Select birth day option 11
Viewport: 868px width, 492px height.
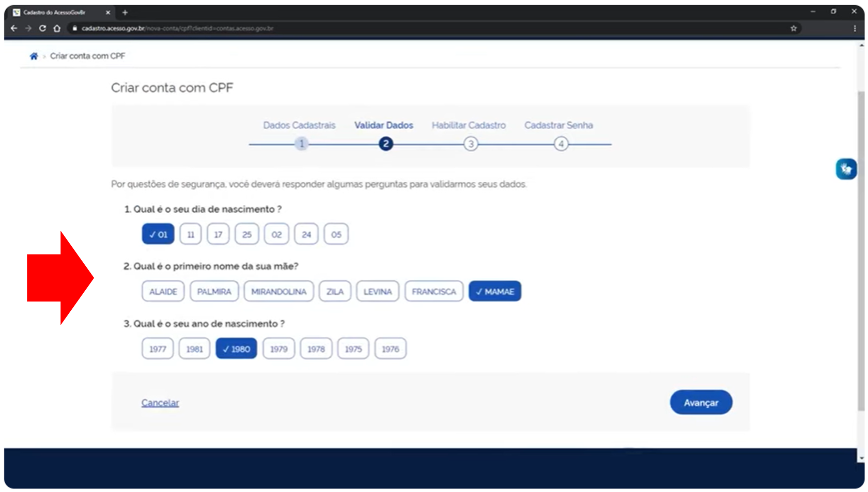[x=191, y=234]
